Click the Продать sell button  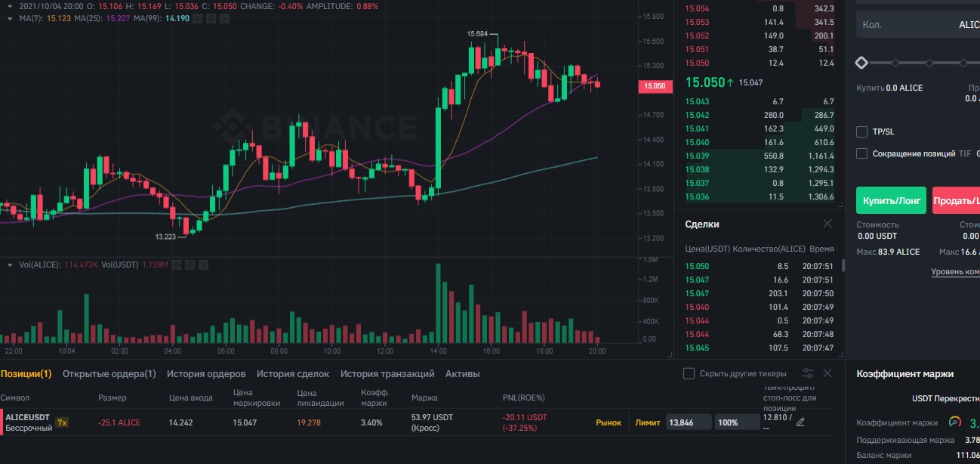(x=956, y=200)
